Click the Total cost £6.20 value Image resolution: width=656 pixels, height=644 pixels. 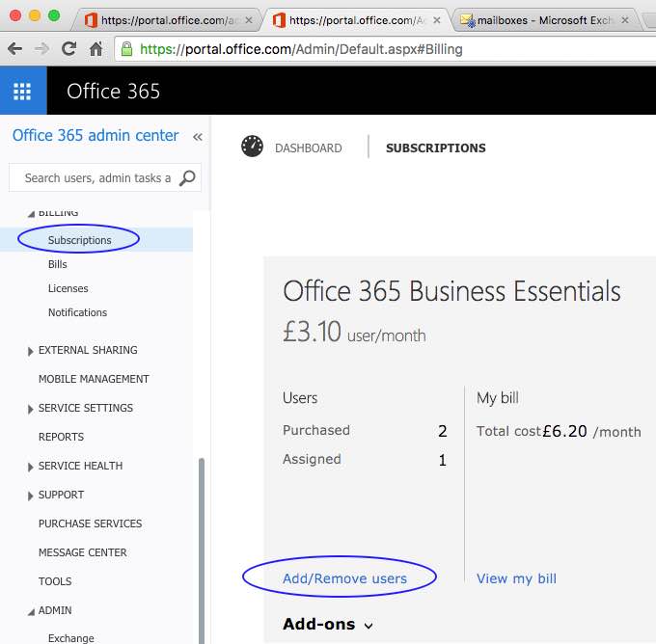click(564, 431)
